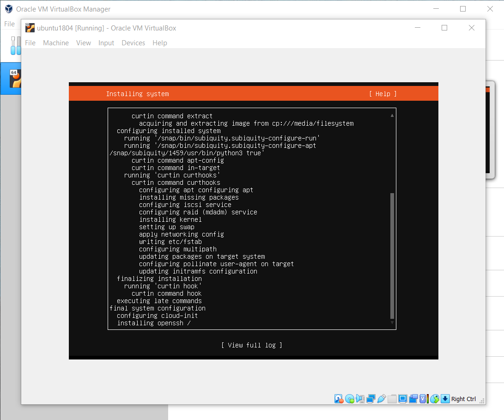Click the [ View full log ] button
This screenshot has height=420, width=504.
pyautogui.click(x=252, y=345)
